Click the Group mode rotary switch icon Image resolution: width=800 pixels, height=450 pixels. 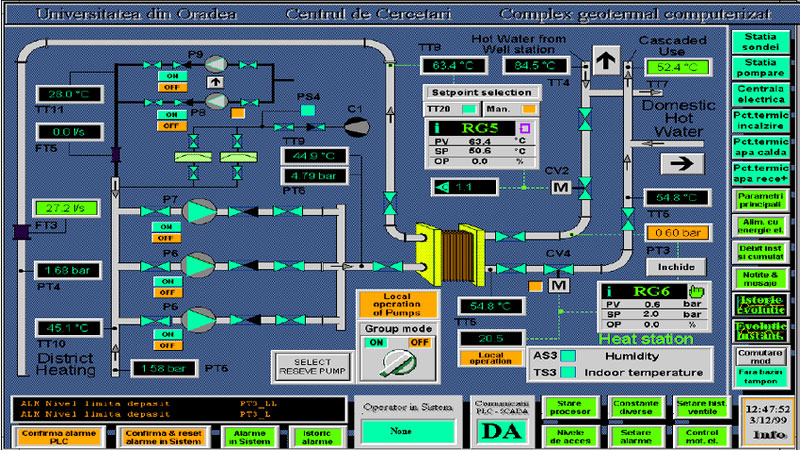point(392,362)
